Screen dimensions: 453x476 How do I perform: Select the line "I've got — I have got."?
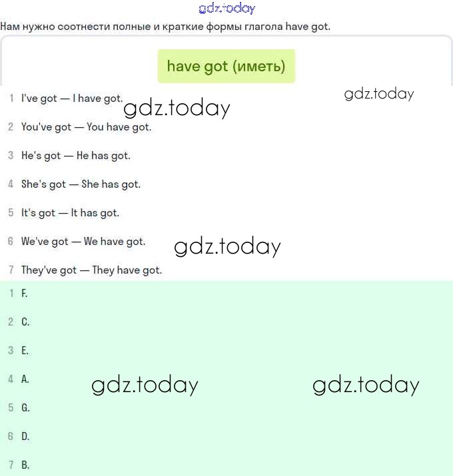[72, 99]
